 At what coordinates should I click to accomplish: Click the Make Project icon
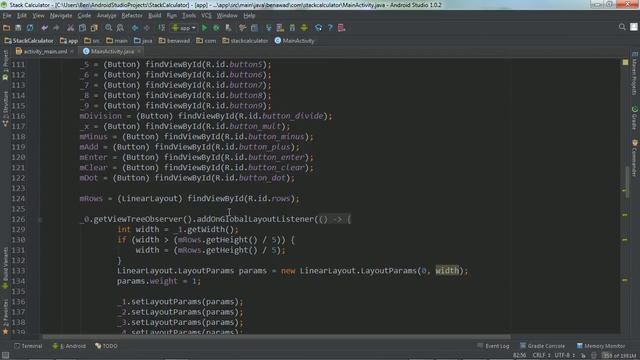(162, 28)
